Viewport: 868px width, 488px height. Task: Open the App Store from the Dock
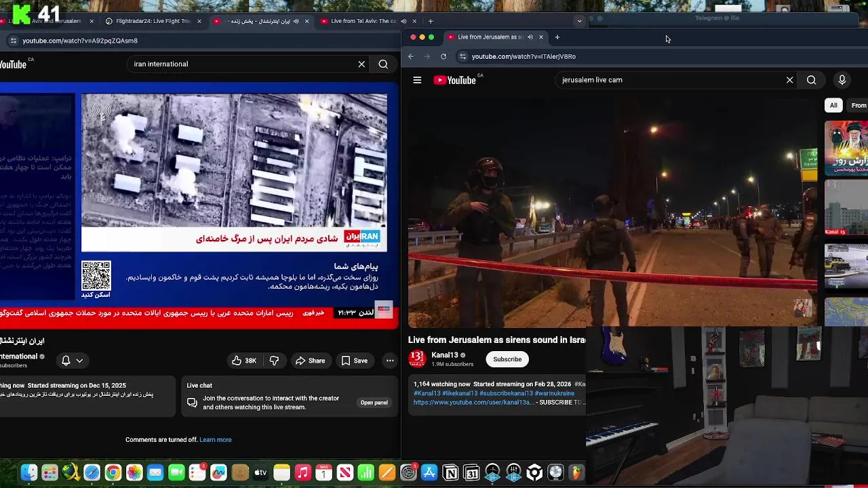[429, 472]
